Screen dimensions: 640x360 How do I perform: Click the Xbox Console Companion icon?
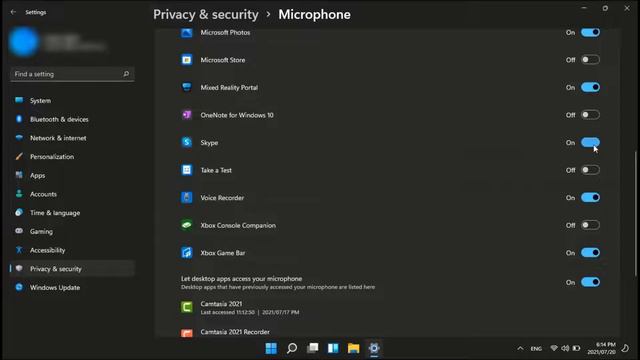(187, 225)
